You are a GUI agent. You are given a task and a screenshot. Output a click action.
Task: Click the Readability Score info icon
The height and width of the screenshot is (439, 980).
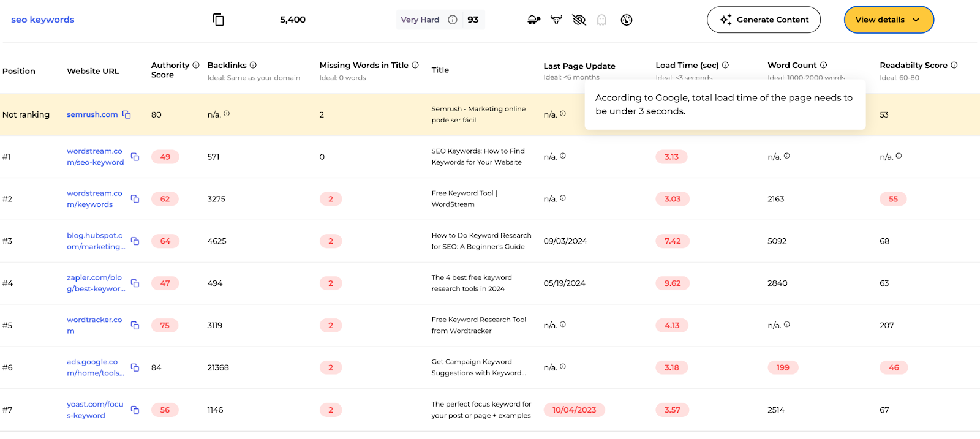954,65
